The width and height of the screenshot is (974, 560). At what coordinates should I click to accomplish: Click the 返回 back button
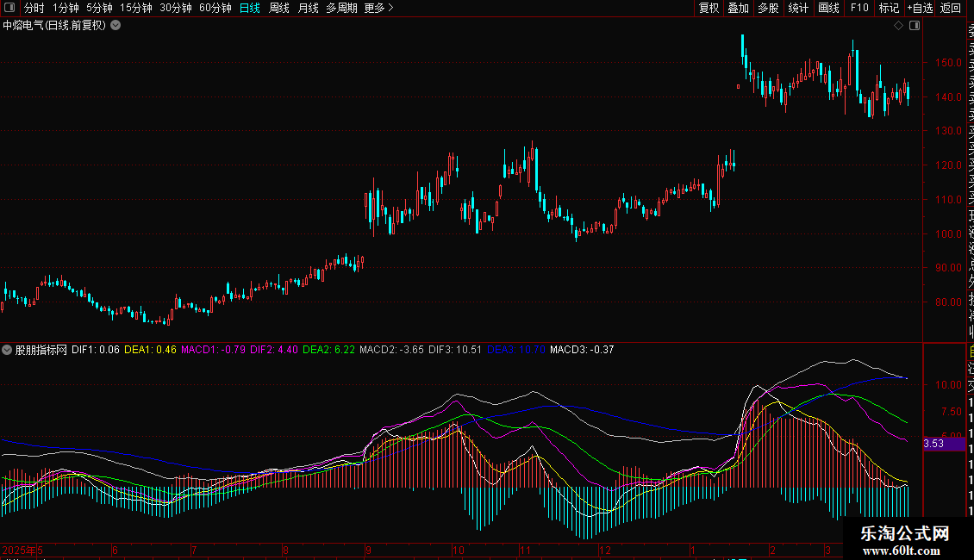951,8
